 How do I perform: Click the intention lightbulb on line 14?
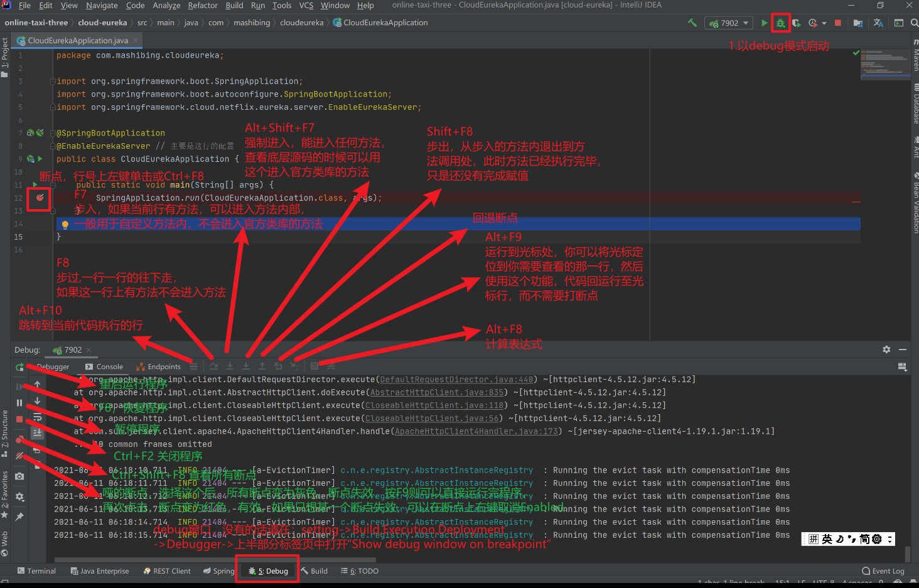(x=65, y=225)
